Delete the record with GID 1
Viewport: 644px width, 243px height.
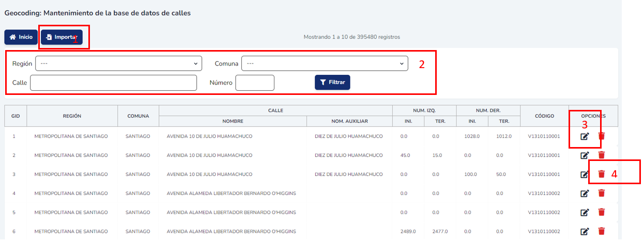click(x=601, y=136)
